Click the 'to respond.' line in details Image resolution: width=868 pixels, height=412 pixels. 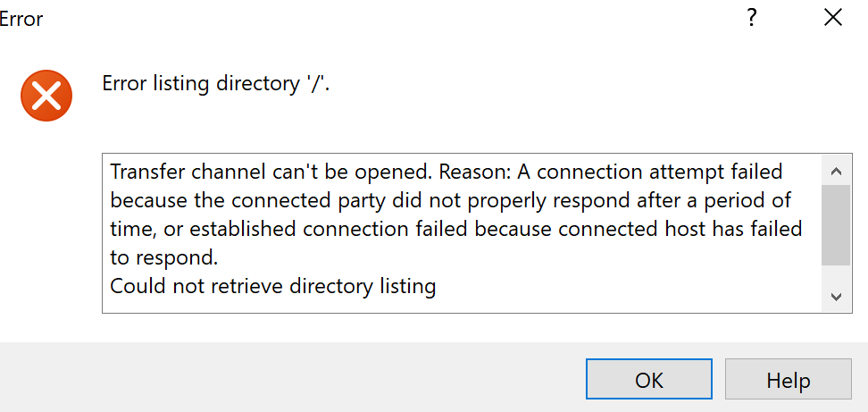(163, 258)
